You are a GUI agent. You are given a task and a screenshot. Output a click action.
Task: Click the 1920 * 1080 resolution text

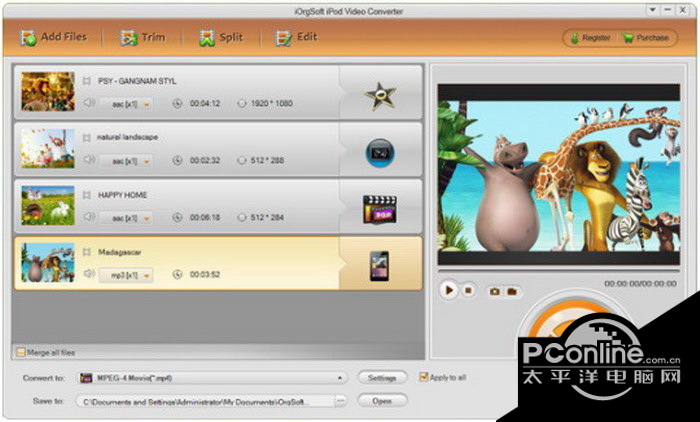(271, 103)
